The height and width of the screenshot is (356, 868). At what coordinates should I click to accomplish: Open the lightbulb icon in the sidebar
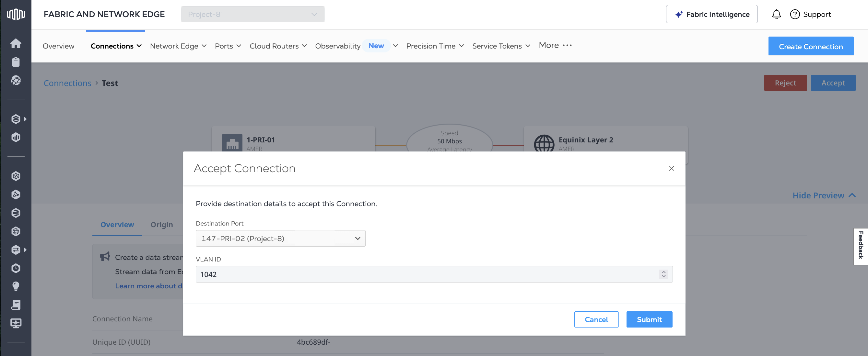coord(16,286)
